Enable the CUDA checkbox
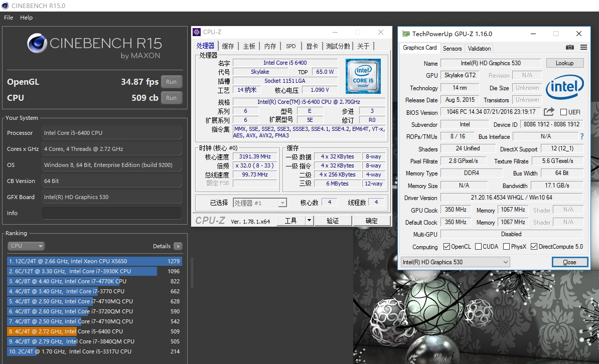Screen dimensions: 599x364 (x=478, y=247)
